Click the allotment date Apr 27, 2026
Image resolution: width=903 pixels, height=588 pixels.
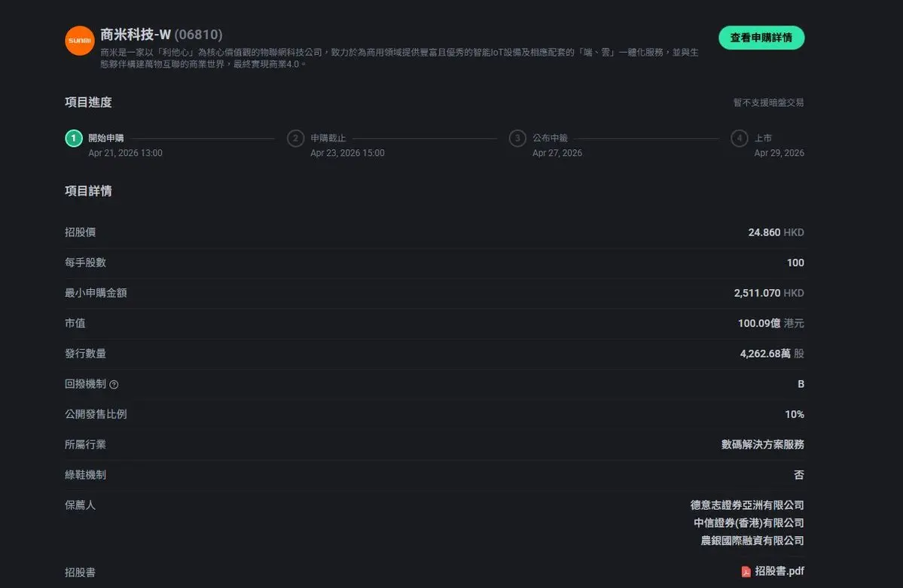pyautogui.click(x=557, y=153)
